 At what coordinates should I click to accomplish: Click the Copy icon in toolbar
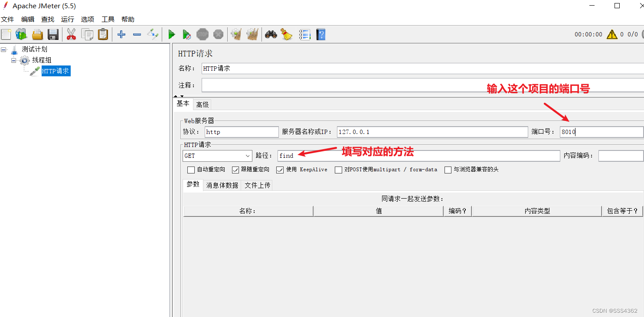point(87,34)
